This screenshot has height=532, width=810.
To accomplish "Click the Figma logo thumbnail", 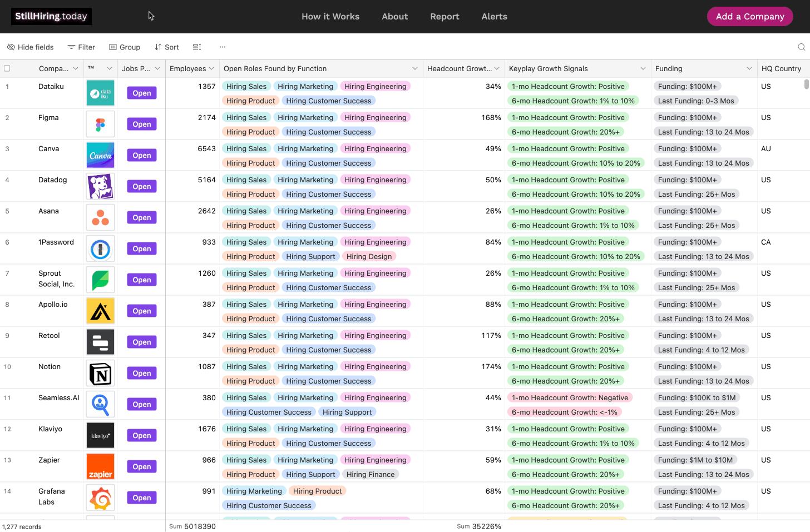I will (100, 124).
